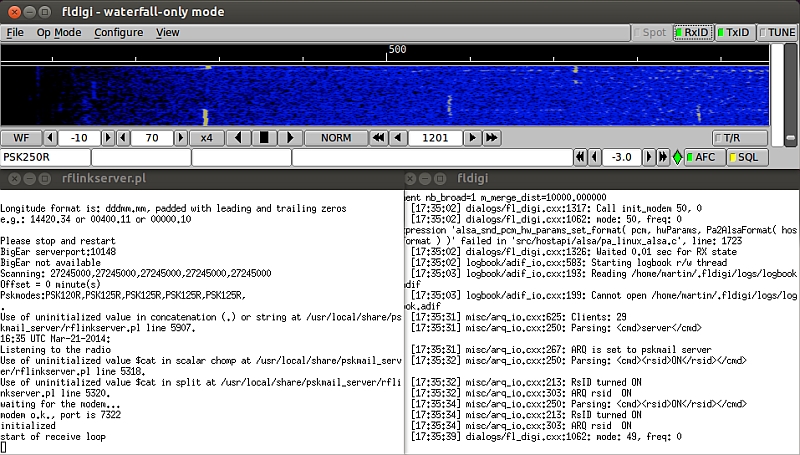The width and height of the screenshot is (800, 455).
Task: Open the File menu
Action: click(x=15, y=33)
